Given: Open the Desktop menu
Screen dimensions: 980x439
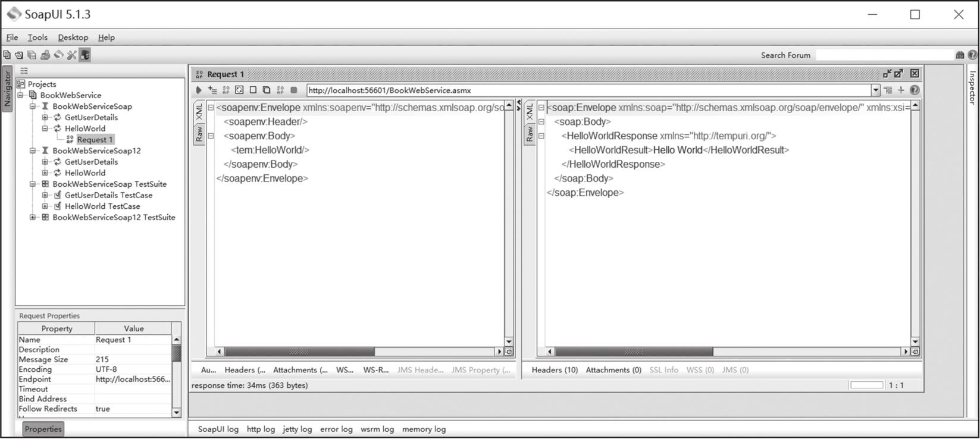Looking at the screenshot, I should coord(73,37).
